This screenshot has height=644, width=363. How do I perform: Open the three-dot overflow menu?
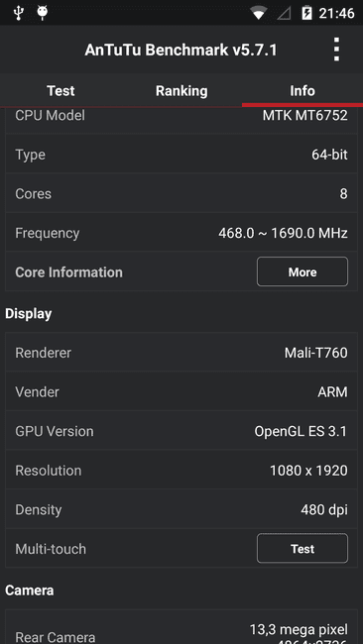(336, 50)
